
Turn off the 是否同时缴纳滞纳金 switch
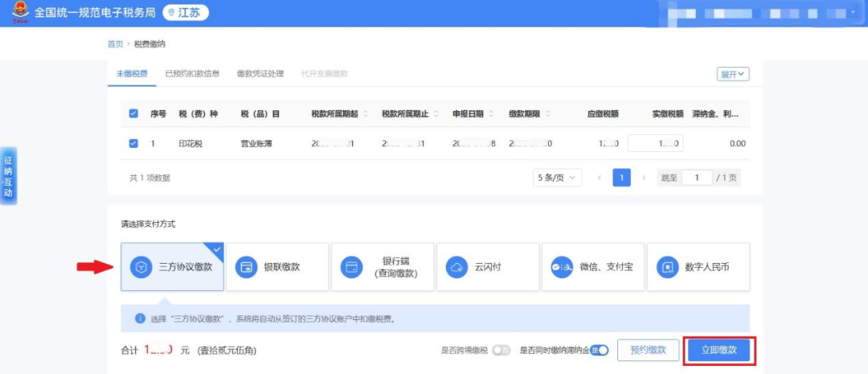click(x=600, y=350)
